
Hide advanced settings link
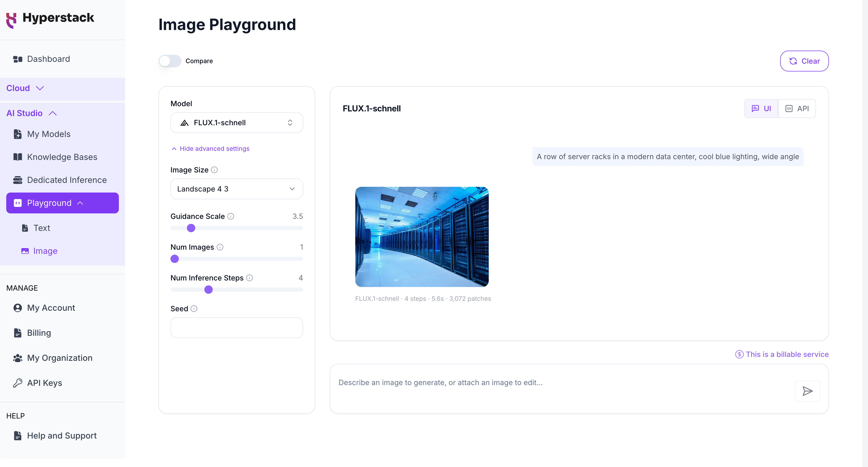(211, 149)
